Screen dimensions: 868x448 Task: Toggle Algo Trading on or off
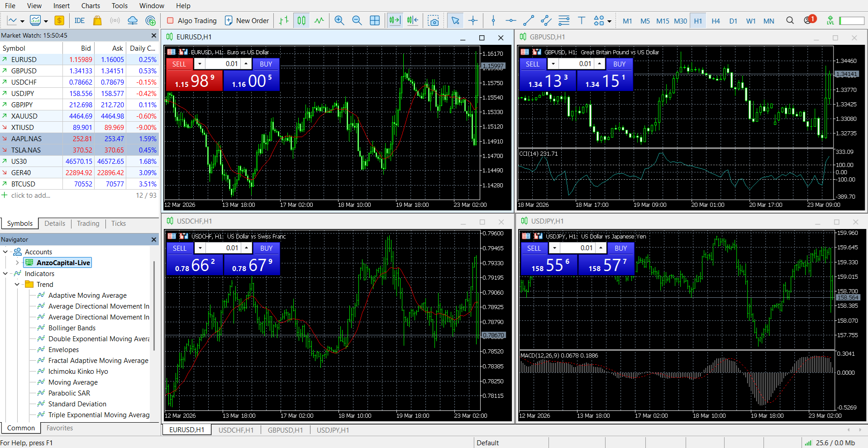click(192, 20)
